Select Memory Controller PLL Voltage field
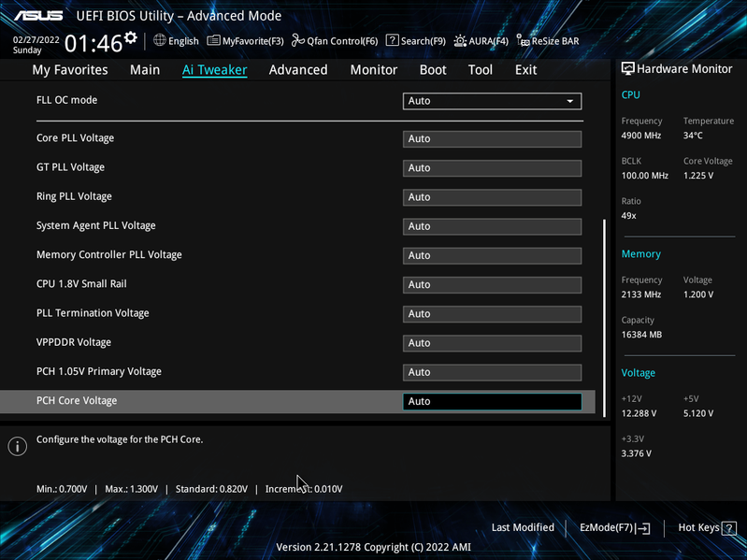 [492, 256]
